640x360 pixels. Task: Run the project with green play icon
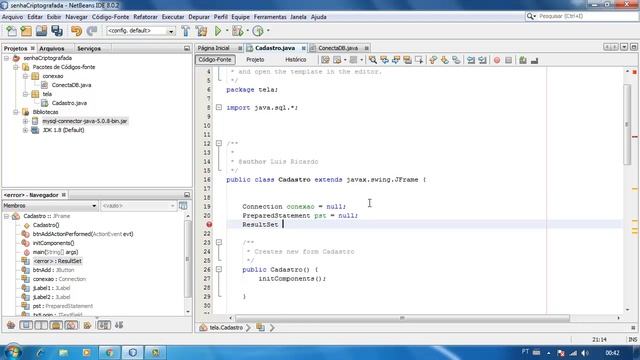coord(218,31)
